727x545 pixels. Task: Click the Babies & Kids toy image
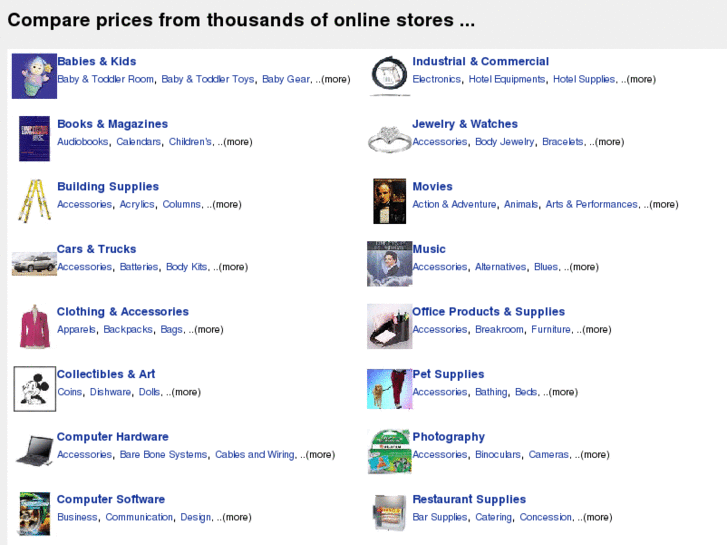point(34,76)
